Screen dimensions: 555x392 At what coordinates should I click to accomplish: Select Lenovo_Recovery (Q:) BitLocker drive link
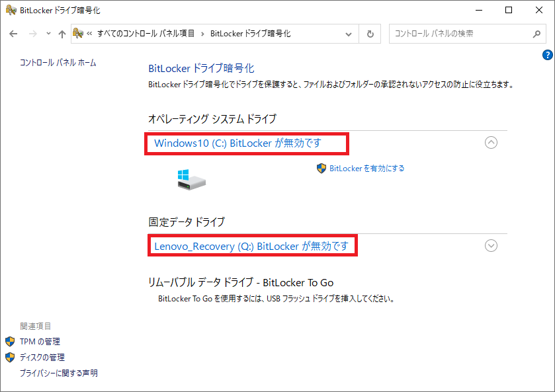click(251, 246)
